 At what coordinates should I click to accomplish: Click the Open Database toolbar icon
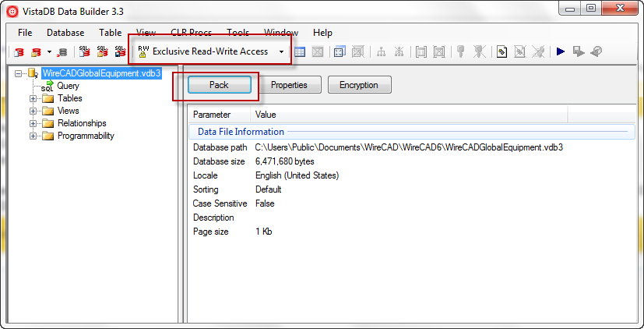coord(36,51)
